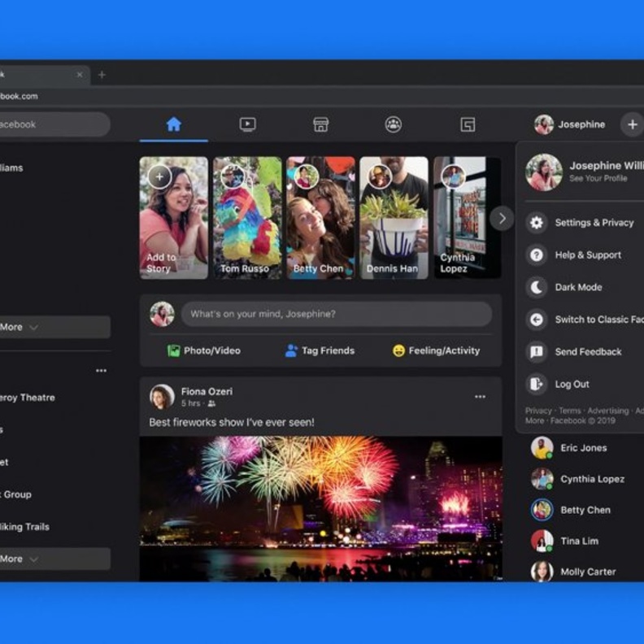Open the Groups icon in navigation
The width and height of the screenshot is (644, 644).
point(394,124)
